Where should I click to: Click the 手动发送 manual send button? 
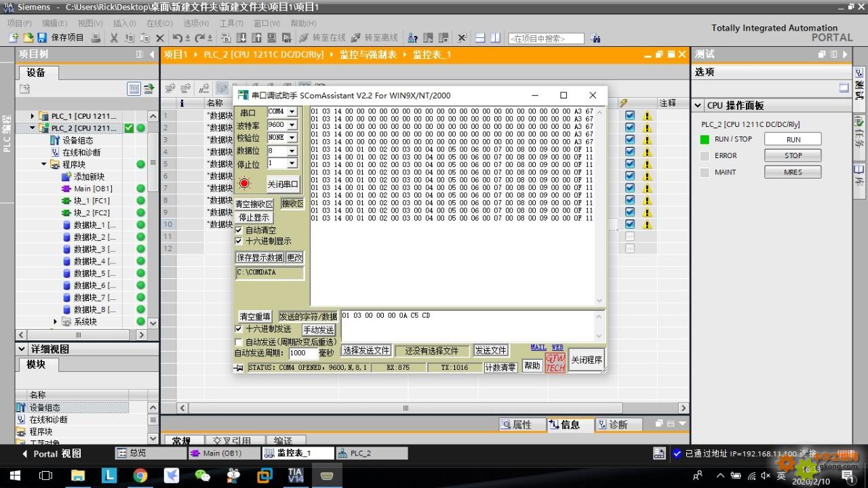click(x=319, y=330)
